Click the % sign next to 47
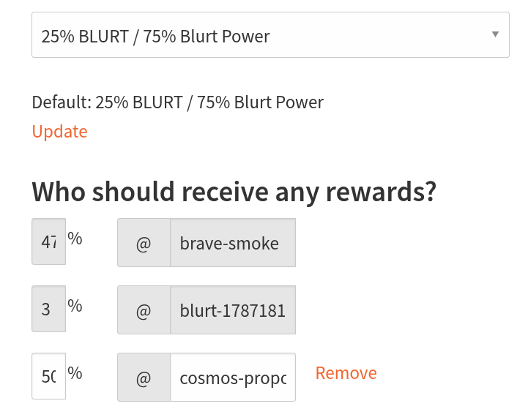528x420 pixels. 75,239
